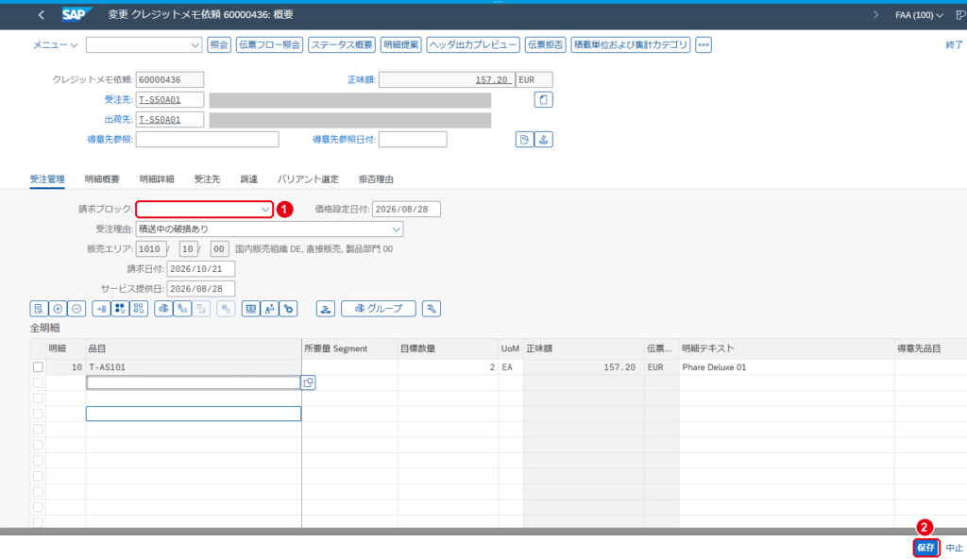The width and height of the screenshot is (967, 560).
Task: Click the 保存 button
Action: [x=925, y=548]
